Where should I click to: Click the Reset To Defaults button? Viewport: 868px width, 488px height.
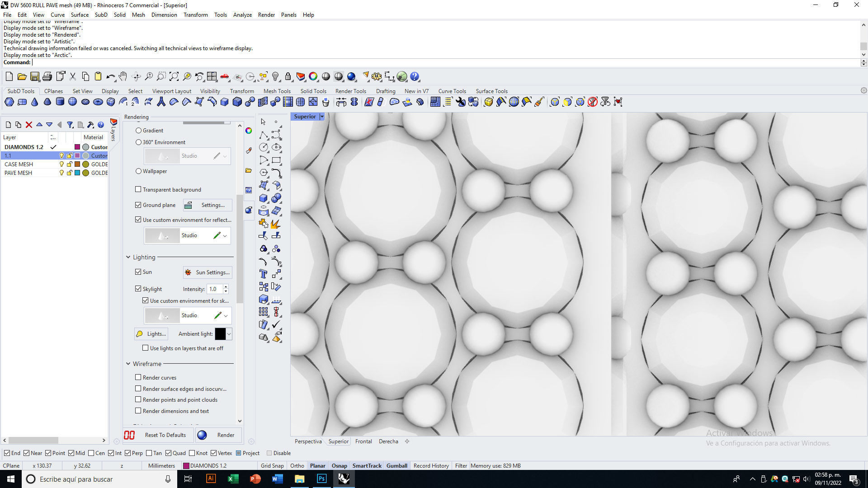coord(159,435)
